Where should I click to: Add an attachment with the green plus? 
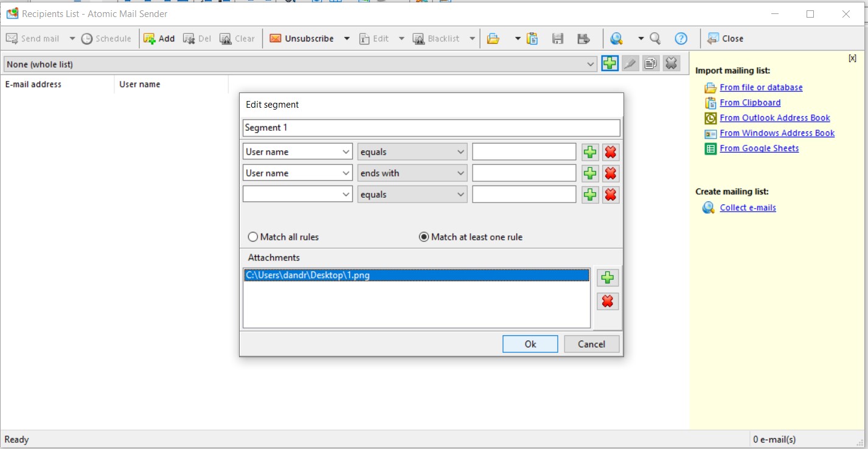(x=607, y=278)
